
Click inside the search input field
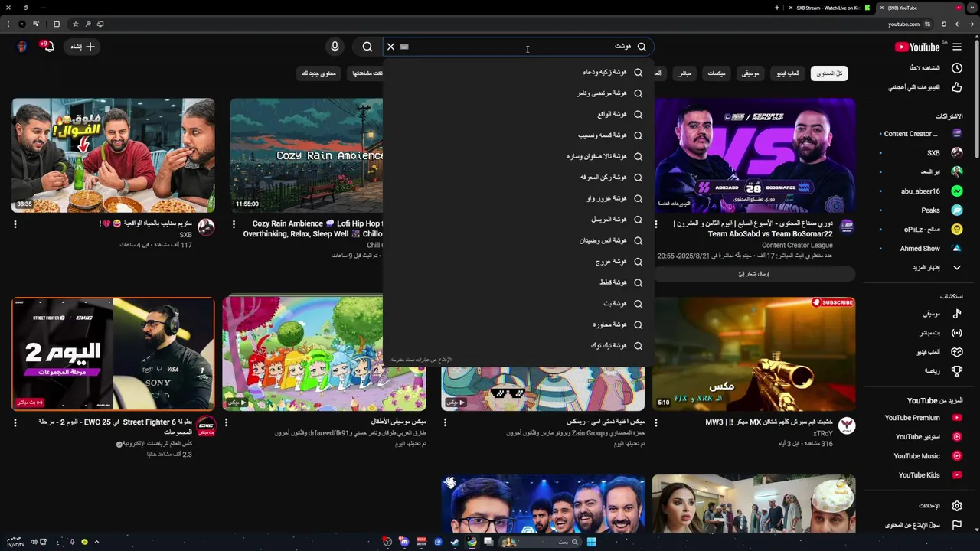519,47
